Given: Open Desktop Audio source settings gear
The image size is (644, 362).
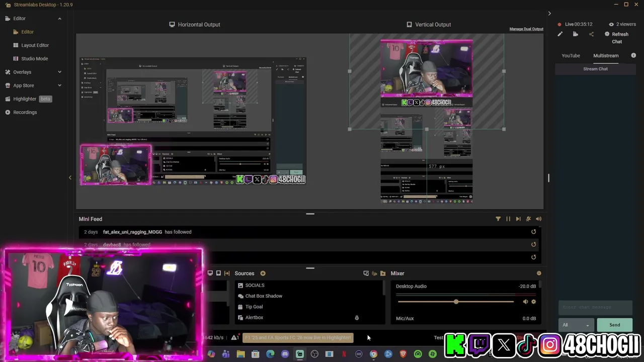Looking at the screenshot, I should pos(533,302).
